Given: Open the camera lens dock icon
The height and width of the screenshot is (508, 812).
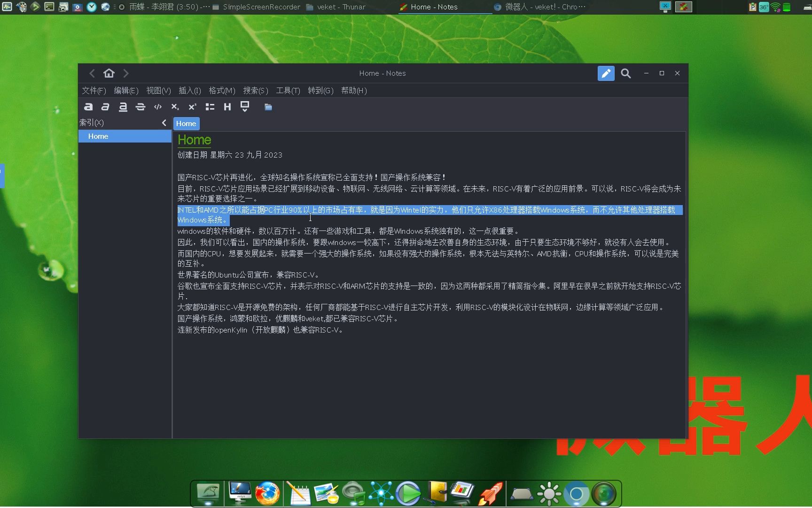Looking at the screenshot, I should (x=604, y=494).
